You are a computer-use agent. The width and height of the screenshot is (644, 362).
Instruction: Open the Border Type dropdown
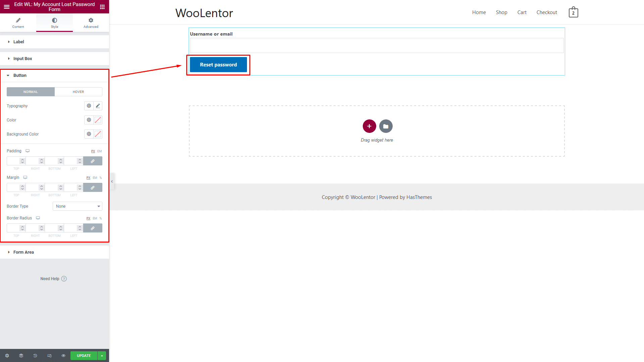coord(78,206)
